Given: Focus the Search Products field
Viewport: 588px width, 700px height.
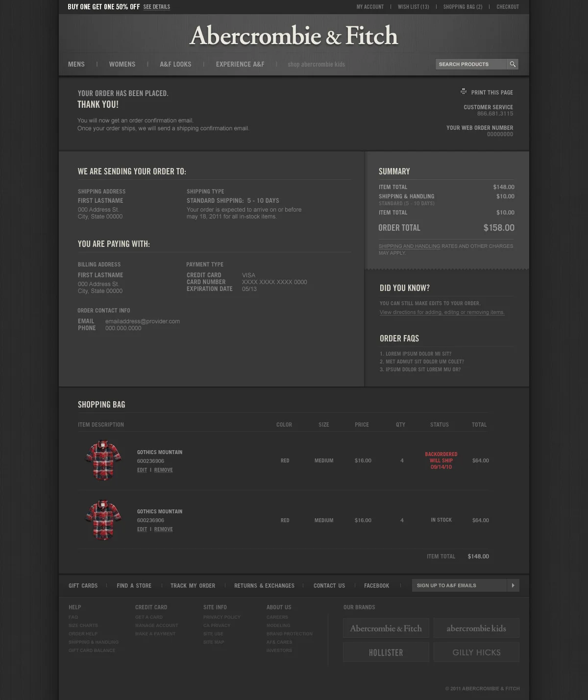Looking at the screenshot, I should pyautogui.click(x=471, y=64).
